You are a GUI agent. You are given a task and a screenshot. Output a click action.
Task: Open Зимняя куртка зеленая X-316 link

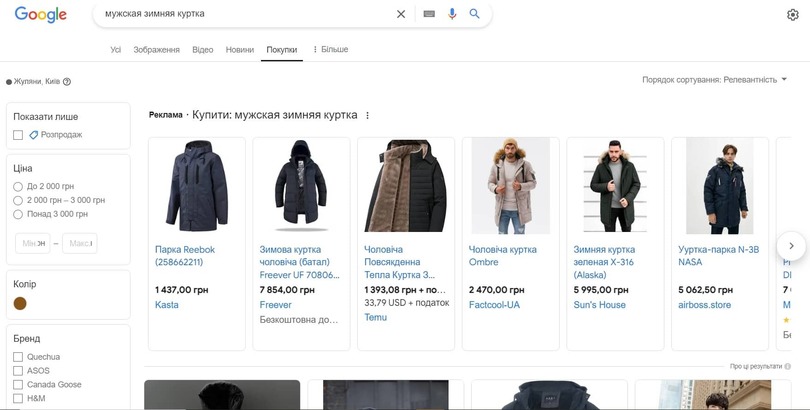point(604,262)
